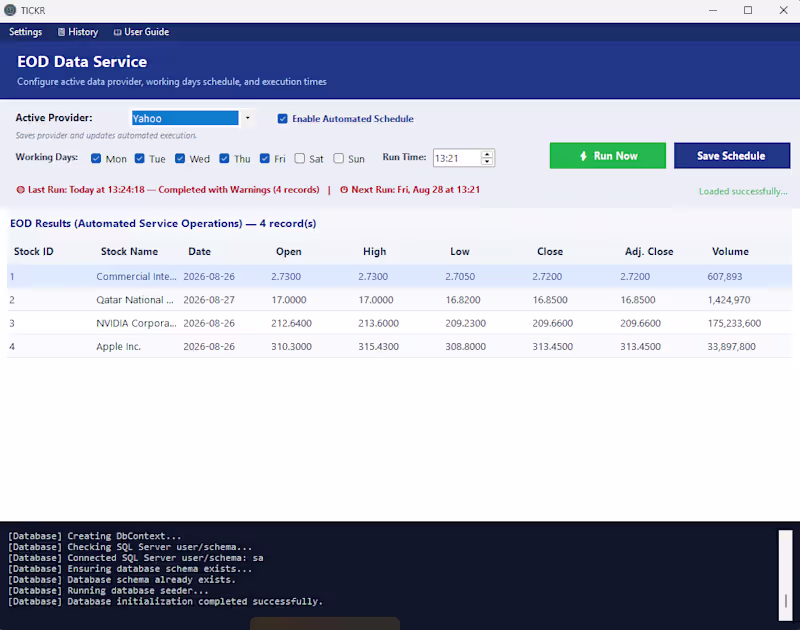Select the Qatar National ... row name
The image size is (800, 630).
[x=135, y=300]
